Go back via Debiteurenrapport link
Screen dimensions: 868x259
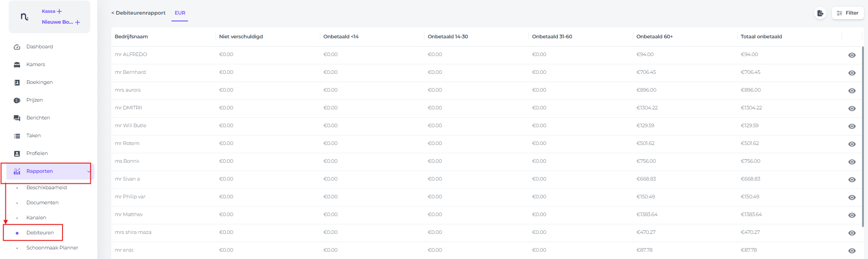[x=138, y=13]
